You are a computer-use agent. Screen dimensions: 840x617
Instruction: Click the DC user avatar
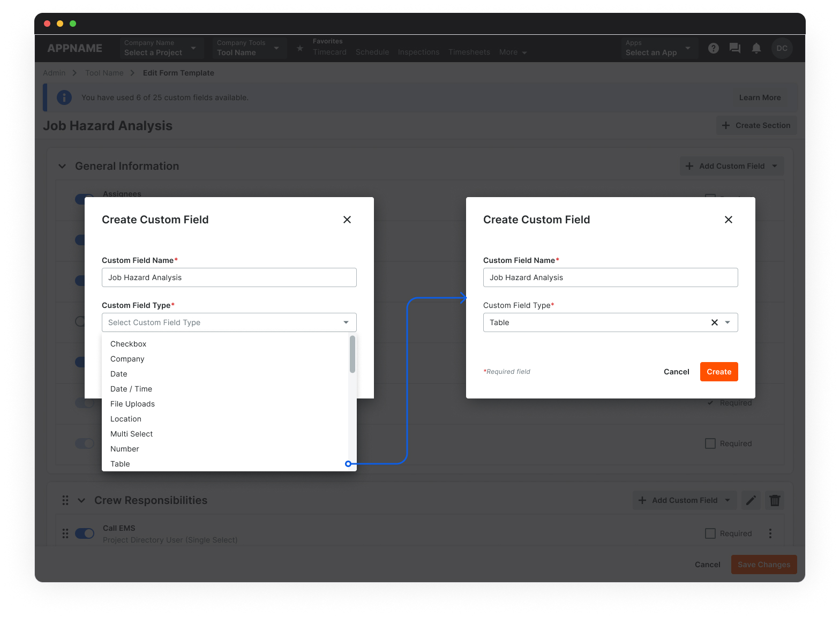(x=782, y=48)
